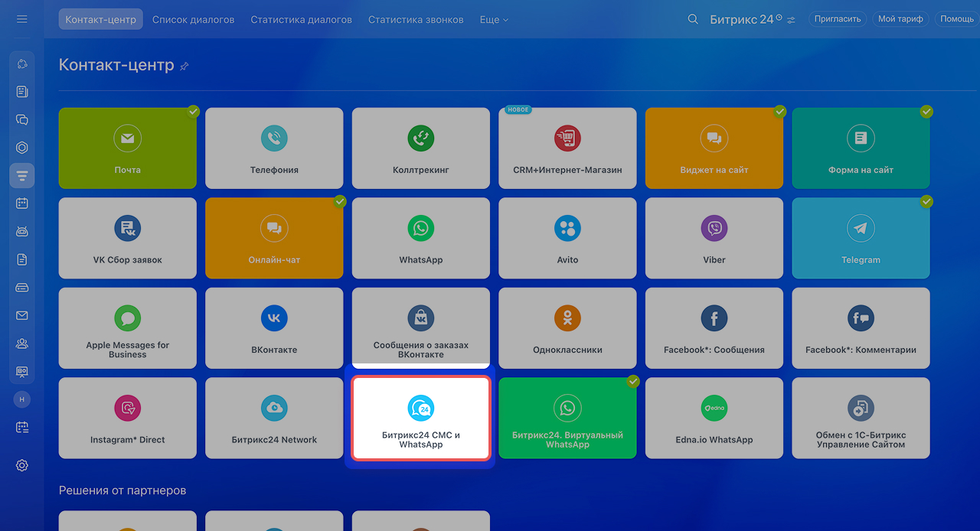
Task: Open the Avito integration tile
Action: pyautogui.click(x=567, y=238)
